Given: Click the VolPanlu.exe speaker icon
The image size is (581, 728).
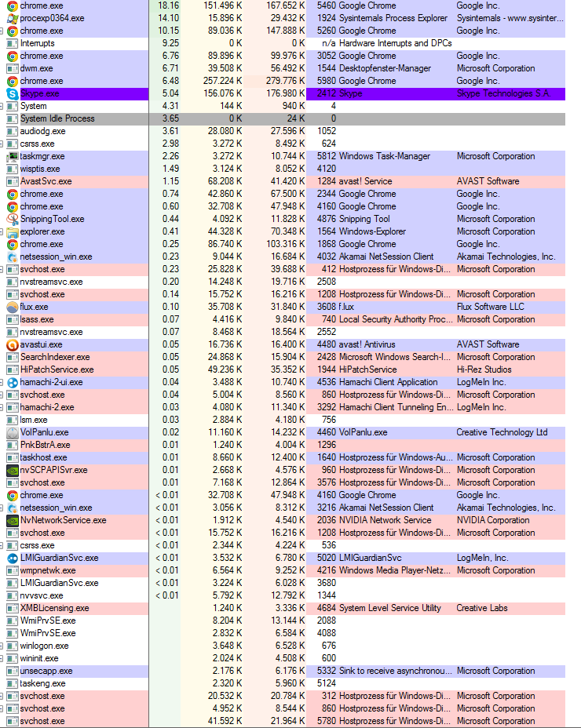Looking at the screenshot, I should pos(13,432).
